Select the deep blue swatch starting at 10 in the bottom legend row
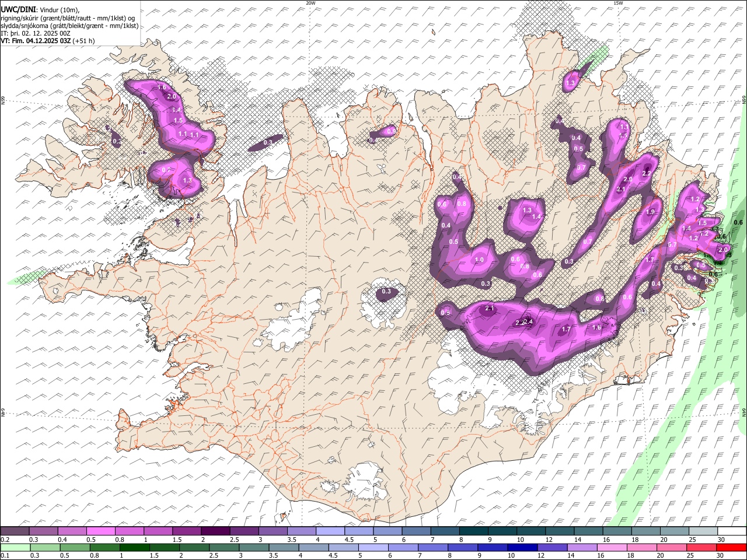This screenshot has width=747, height=560. (523, 547)
